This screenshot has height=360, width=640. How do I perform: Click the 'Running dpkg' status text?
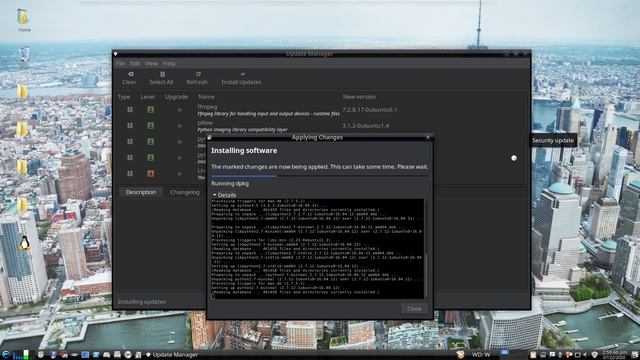[230, 184]
